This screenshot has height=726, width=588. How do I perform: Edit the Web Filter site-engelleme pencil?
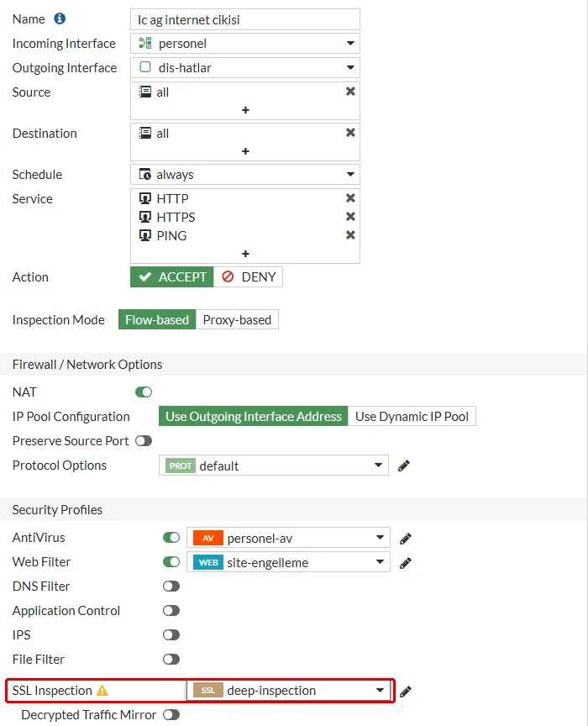coord(406,563)
